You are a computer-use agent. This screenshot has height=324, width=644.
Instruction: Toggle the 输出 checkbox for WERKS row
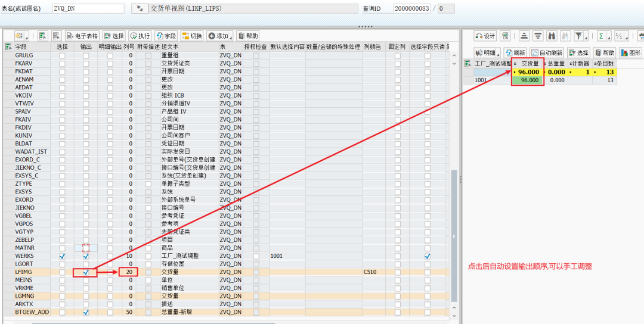(x=86, y=256)
